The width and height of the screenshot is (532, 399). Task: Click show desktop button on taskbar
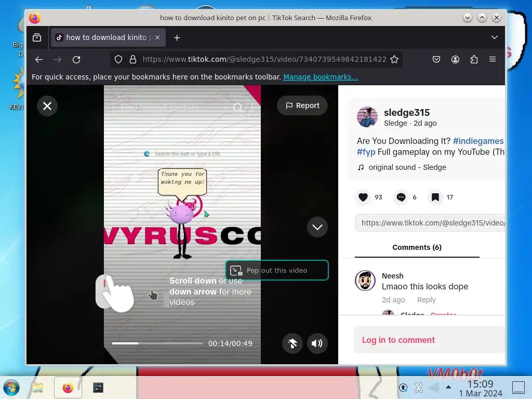tap(518, 388)
